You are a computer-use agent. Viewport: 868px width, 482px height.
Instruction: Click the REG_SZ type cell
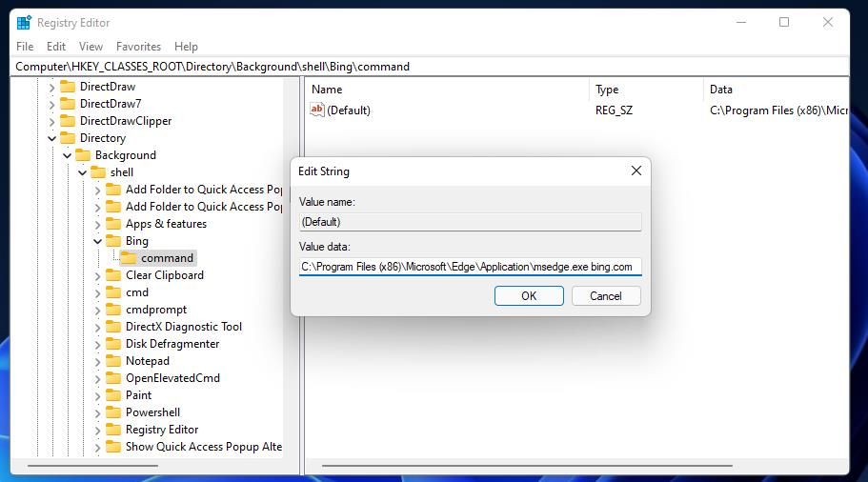[614, 110]
